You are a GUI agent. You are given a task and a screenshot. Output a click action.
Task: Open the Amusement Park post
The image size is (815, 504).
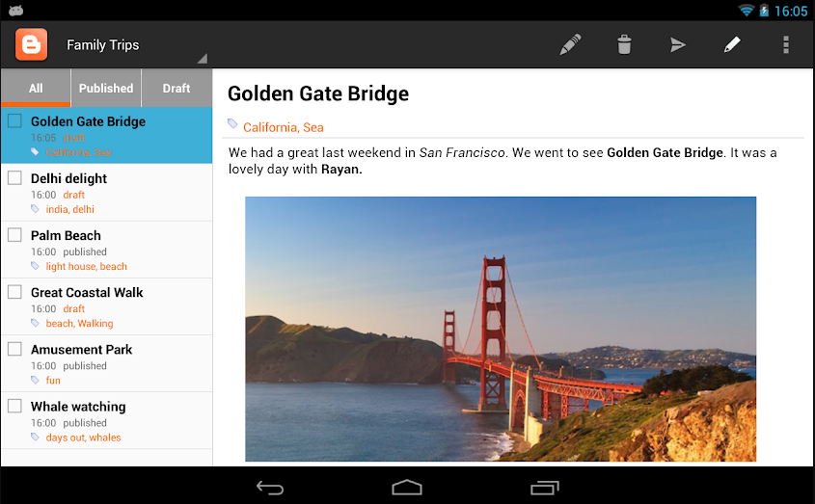pos(106,363)
